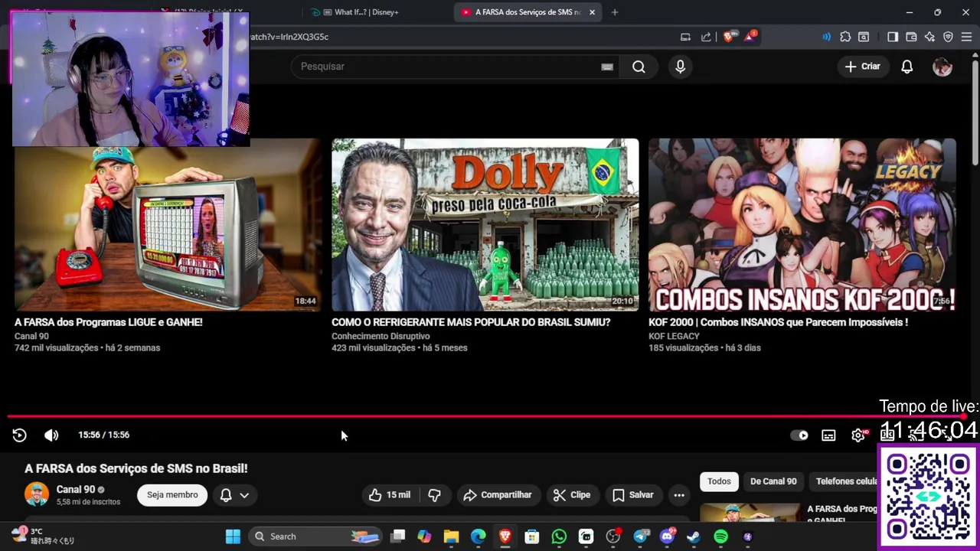Replay the finished video
Viewport: 980px width, 551px height.
(x=20, y=435)
